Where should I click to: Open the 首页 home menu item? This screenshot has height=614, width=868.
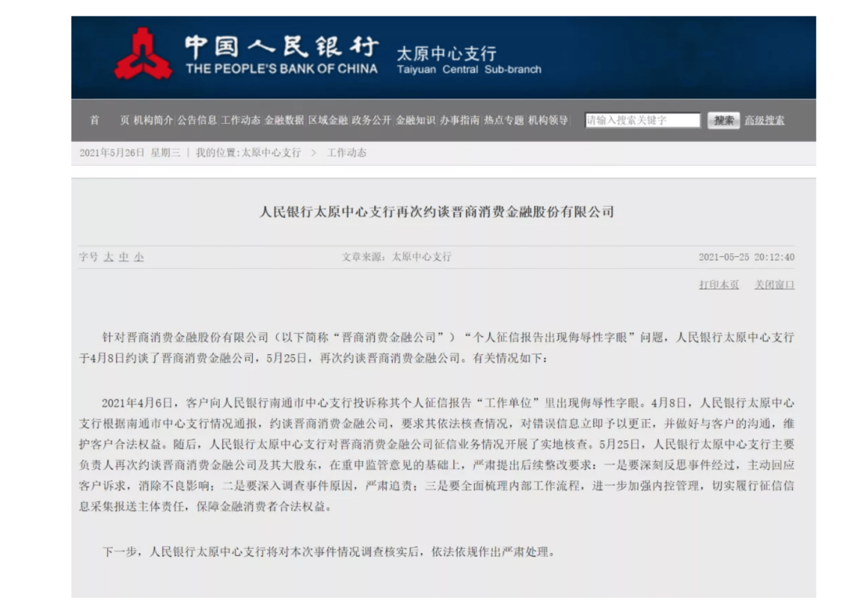[109, 121]
